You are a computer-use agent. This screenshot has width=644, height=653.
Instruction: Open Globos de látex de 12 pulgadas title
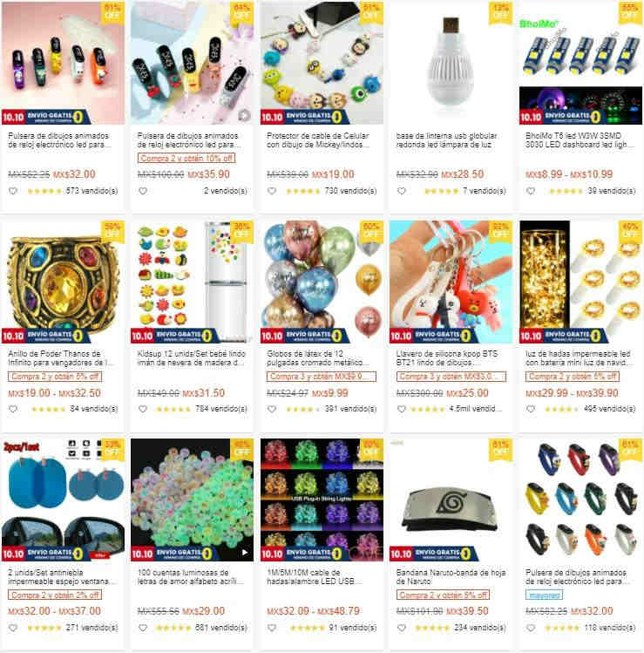318,358
